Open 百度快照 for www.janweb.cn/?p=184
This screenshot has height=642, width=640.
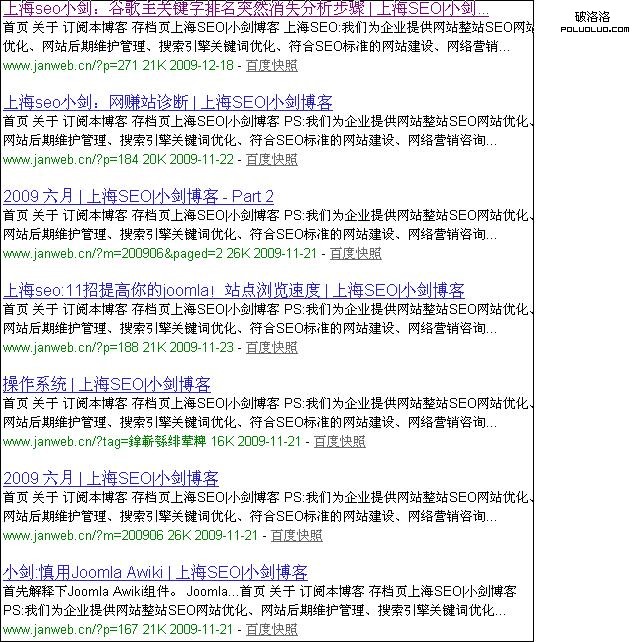(271, 160)
